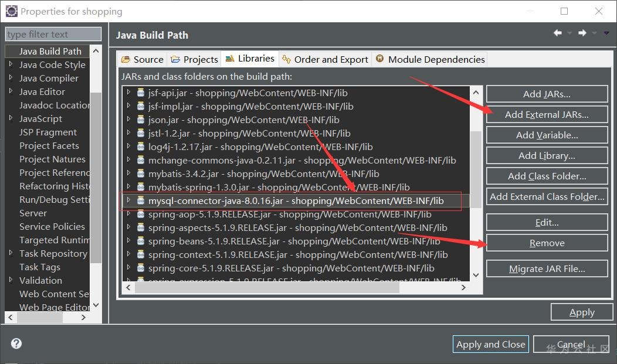Select Server in sidebar
This screenshot has width=617, height=364.
[x=33, y=213]
